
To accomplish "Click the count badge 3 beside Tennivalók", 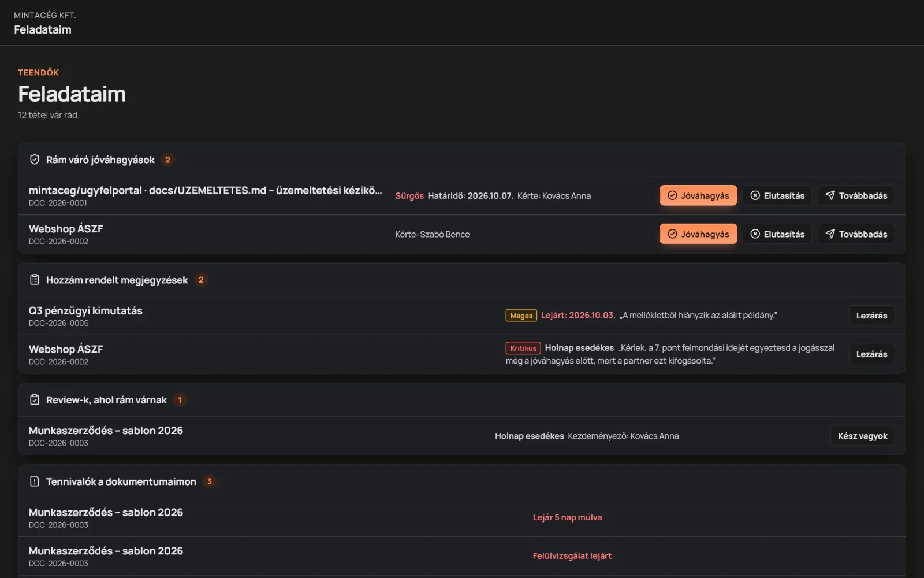I will 209,481.
